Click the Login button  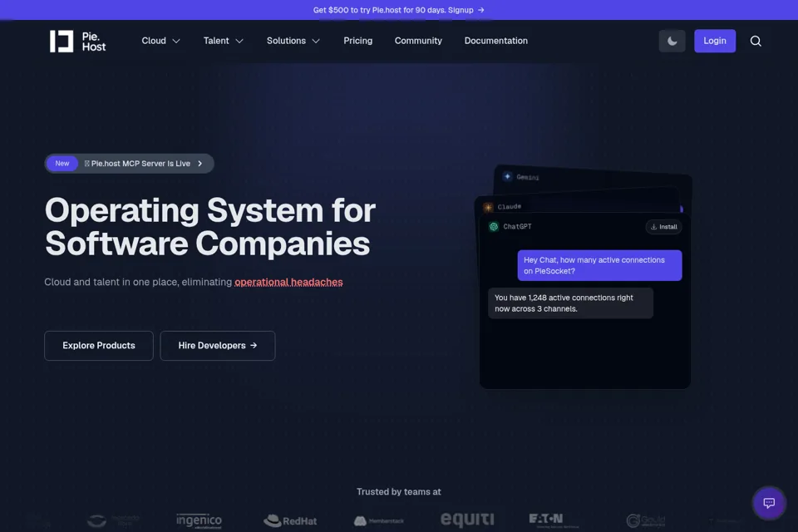pyautogui.click(x=715, y=42)
